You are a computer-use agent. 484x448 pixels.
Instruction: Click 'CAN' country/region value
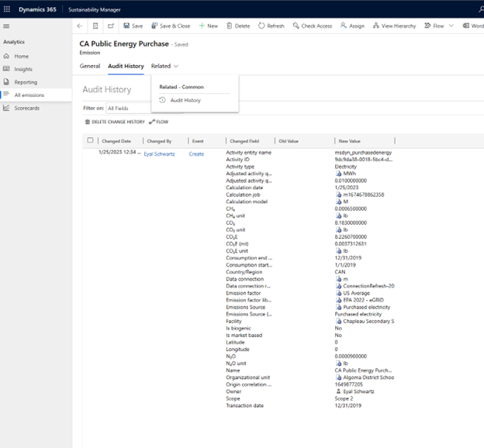340,272
